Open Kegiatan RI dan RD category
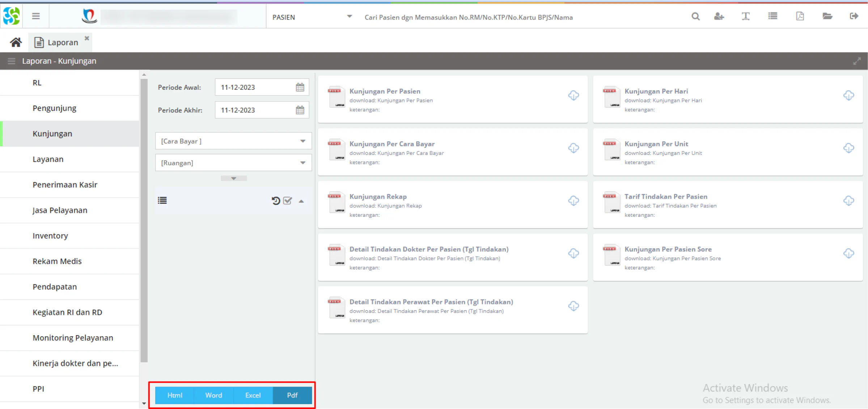 (x=69, y=312)
